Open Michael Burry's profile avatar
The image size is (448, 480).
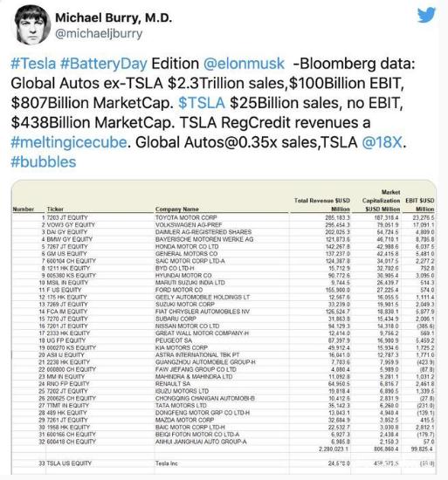(32, 24)
